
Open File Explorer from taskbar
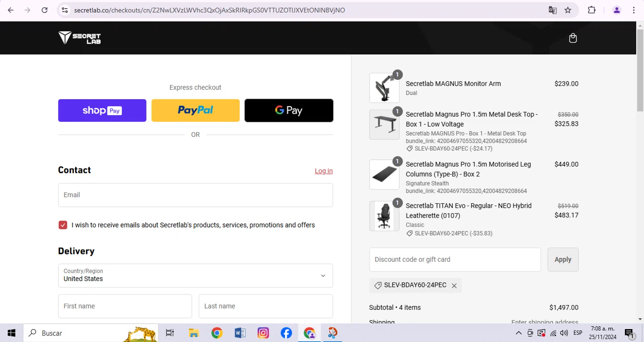coord(194,333)
